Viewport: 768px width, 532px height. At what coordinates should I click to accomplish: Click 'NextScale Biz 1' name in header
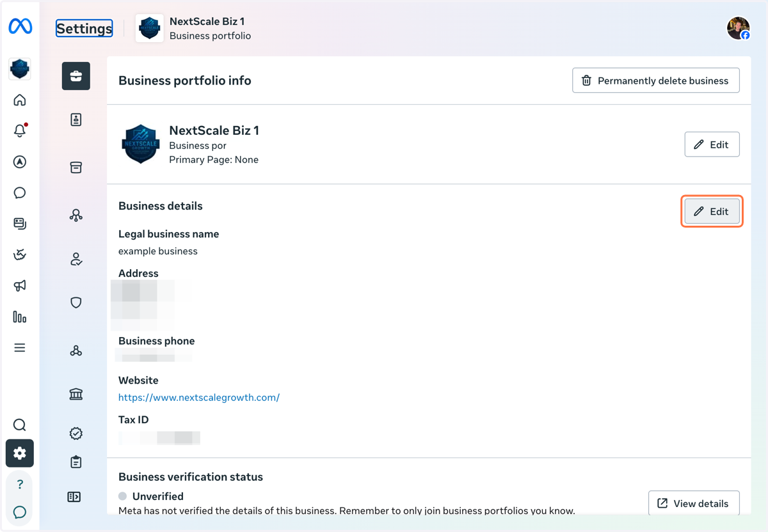pyautogui.click(x=207, y=22)
